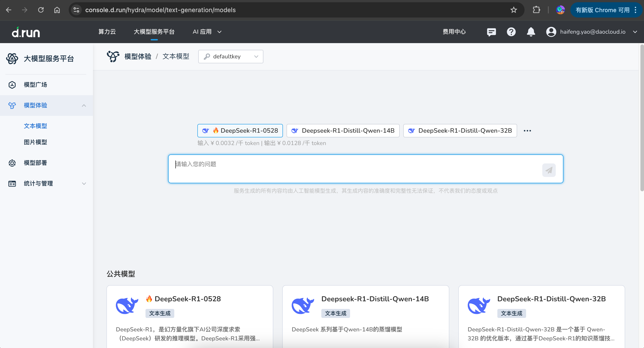Select the DeepSeek-R1-Distill-Qwen-32B model chip
This screenshot has height=348, width=644.
pyautogui.click(x=460, y=130)
